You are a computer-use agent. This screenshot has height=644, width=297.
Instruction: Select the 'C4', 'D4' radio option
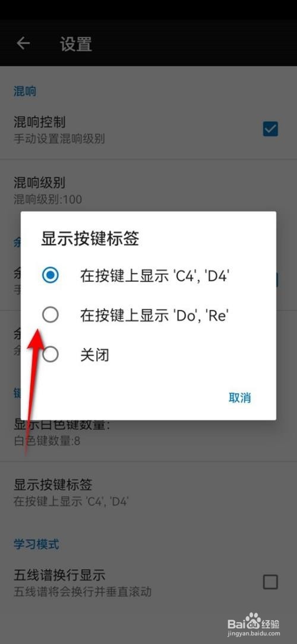click(50, 275)
